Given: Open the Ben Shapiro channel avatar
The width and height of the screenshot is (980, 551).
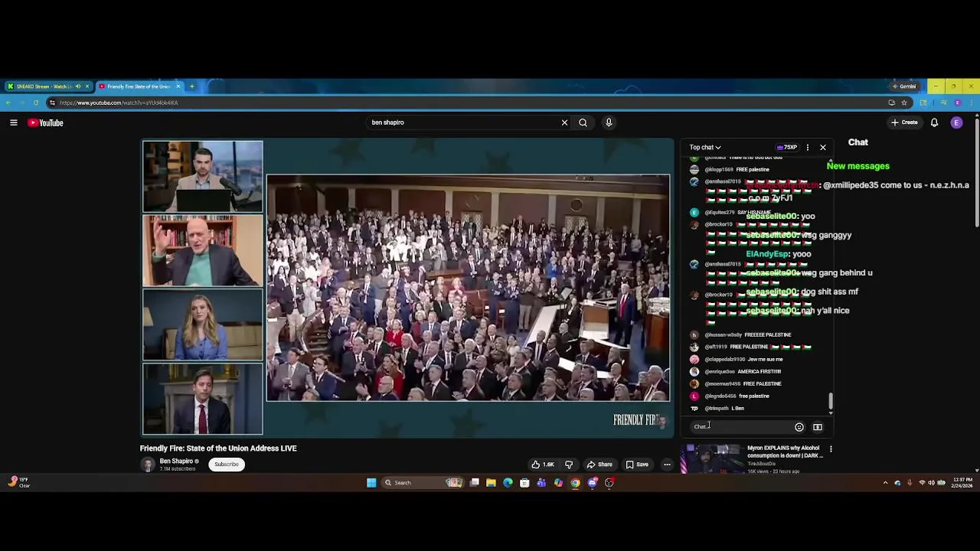Looking at the screenshot, I should click(x=148, y=465).
